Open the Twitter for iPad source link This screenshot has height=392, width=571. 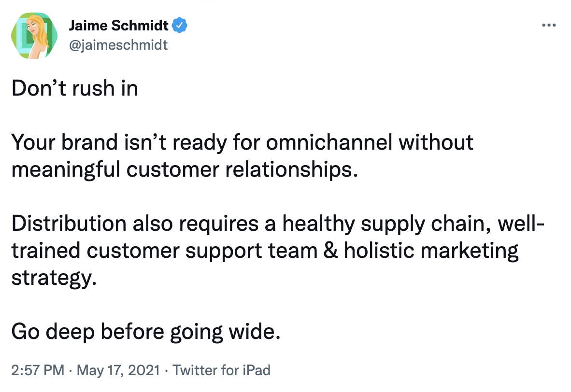(x=221, y=370)
